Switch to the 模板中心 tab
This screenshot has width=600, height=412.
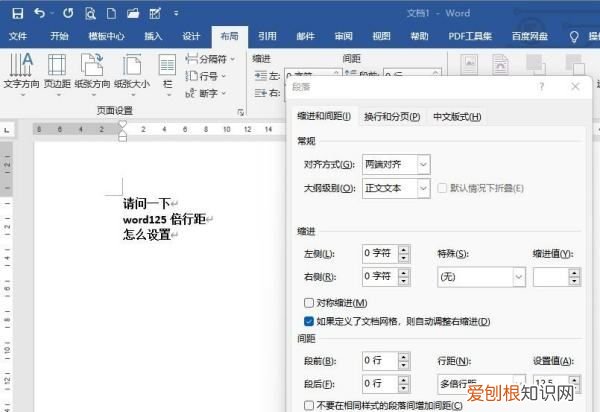106,36
